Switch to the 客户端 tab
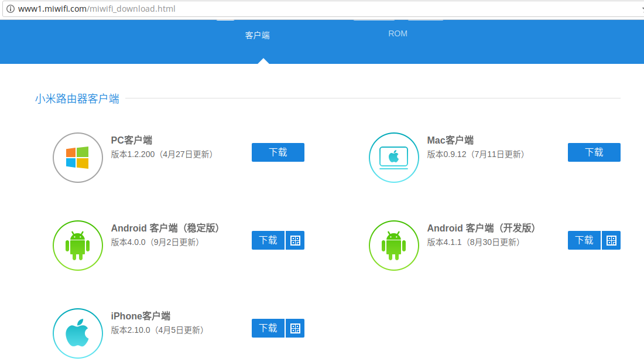644x361 pixels. pos(258,35)
